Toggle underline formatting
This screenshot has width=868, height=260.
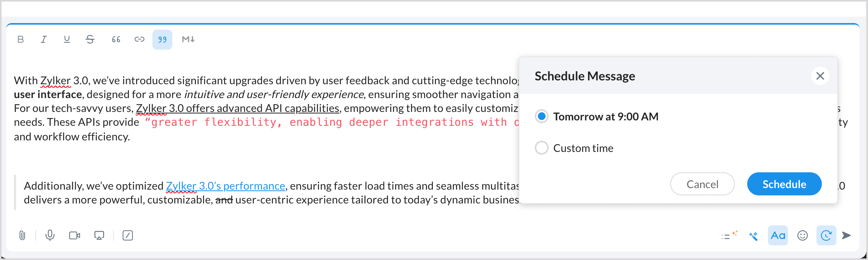pos(67,39)
